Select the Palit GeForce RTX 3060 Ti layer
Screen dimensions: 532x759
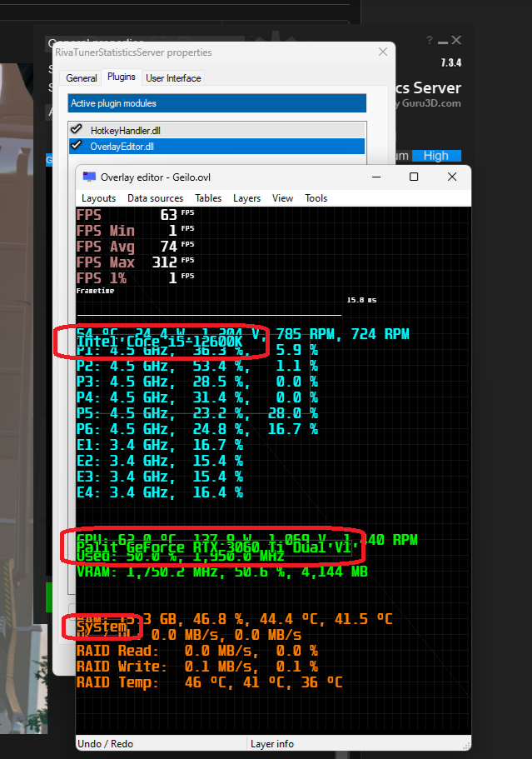[214, 547]
